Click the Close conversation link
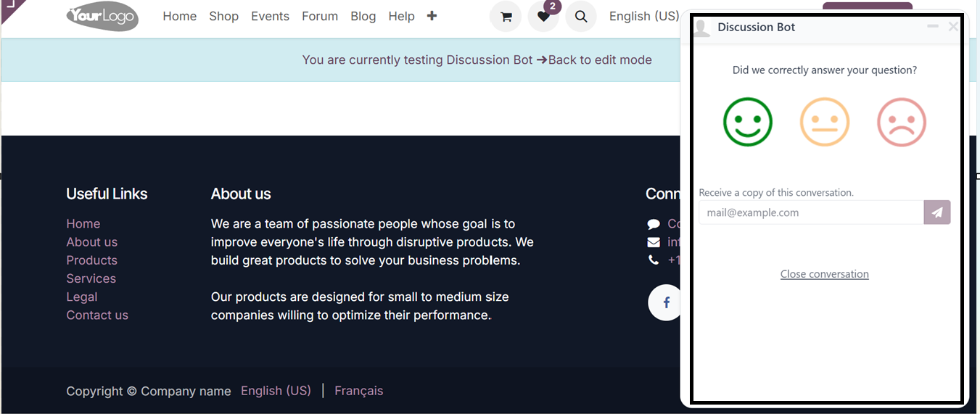 pyautogui.click(x=825, y=274)
